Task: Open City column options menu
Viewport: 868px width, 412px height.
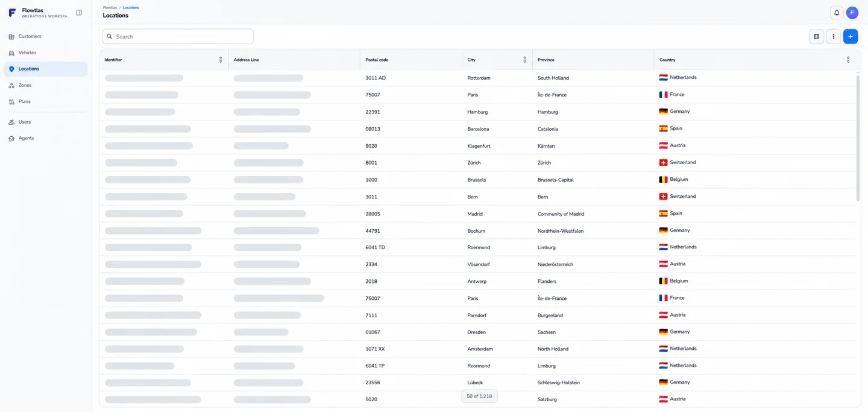Action: pyautogui.click(x=524, y=60)
